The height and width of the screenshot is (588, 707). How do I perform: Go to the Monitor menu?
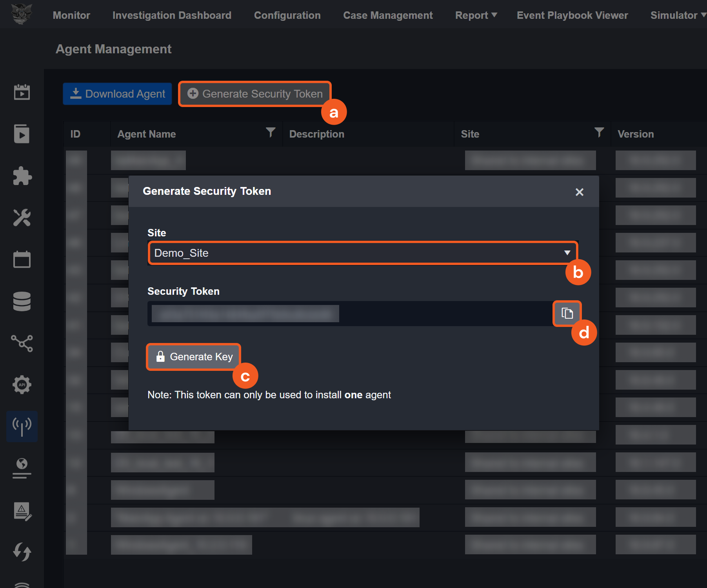[x=71, y=15]
